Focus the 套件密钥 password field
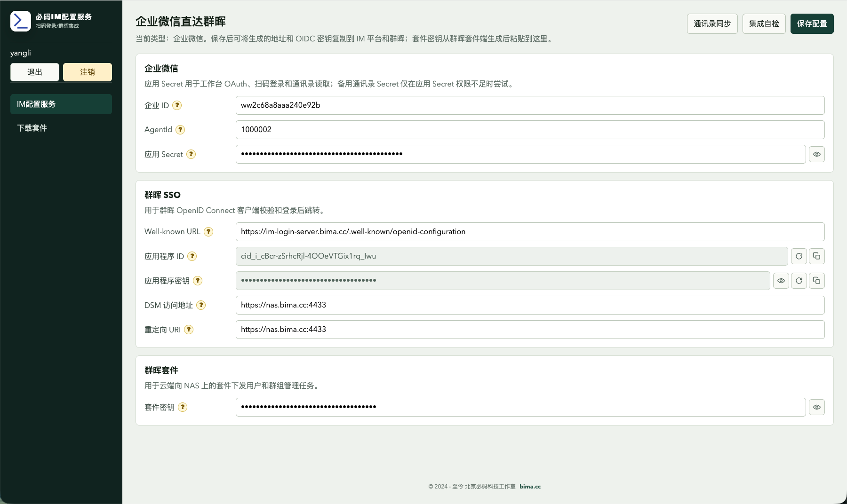This screenshot has width=847, height=504. pyautogui.click(x=521, y=407)
